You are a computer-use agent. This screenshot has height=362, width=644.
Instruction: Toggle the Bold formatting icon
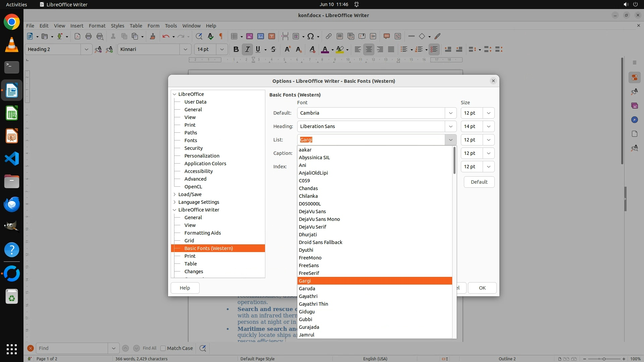(236, 50)
